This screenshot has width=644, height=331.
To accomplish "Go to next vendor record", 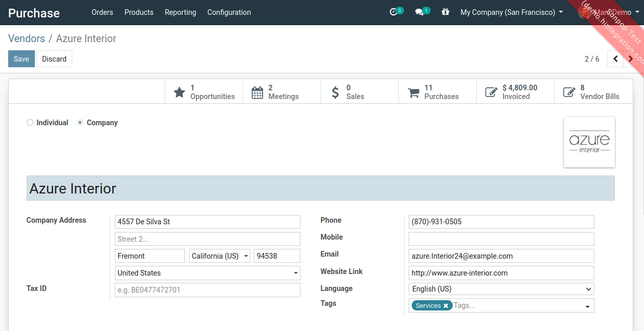I will click(x=631, y=59).
